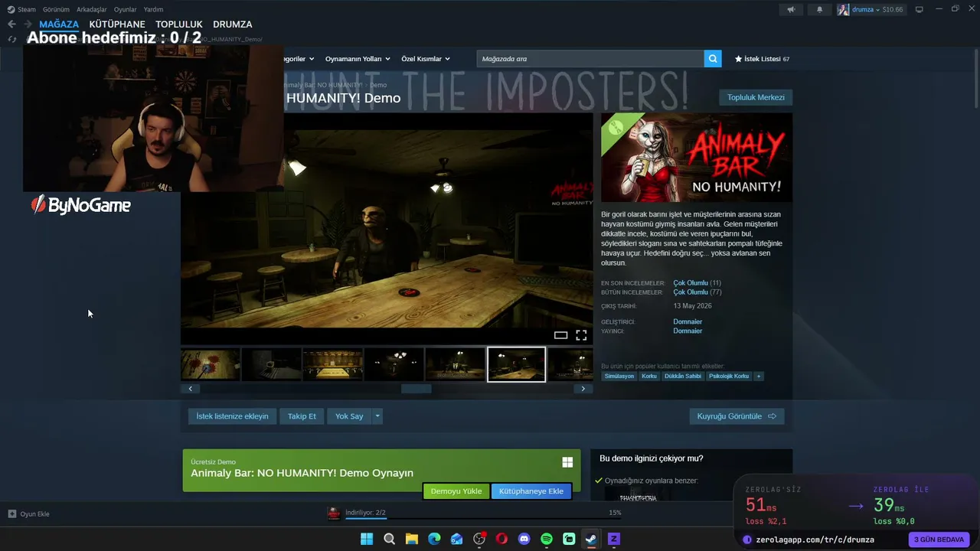Open the notifications bell
Screen dimensions: 980x551
click(x=820, y=10)
